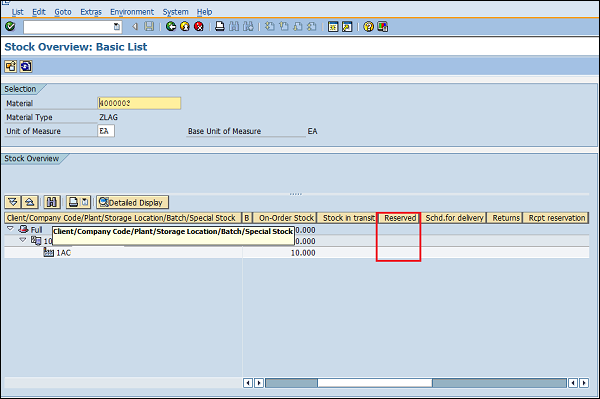600x399 pixels.
Task: Click the white horizontal scrollbar thumb
Action: pos(375,383)
